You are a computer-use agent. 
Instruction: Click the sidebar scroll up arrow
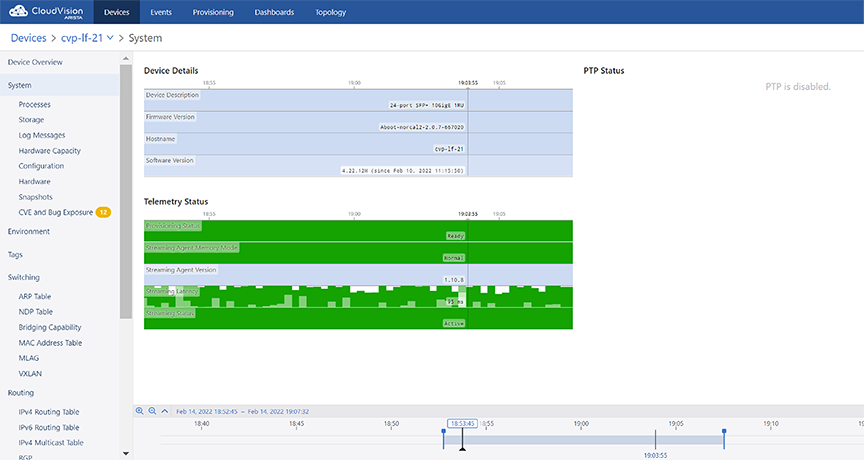[x=126, y=58]
